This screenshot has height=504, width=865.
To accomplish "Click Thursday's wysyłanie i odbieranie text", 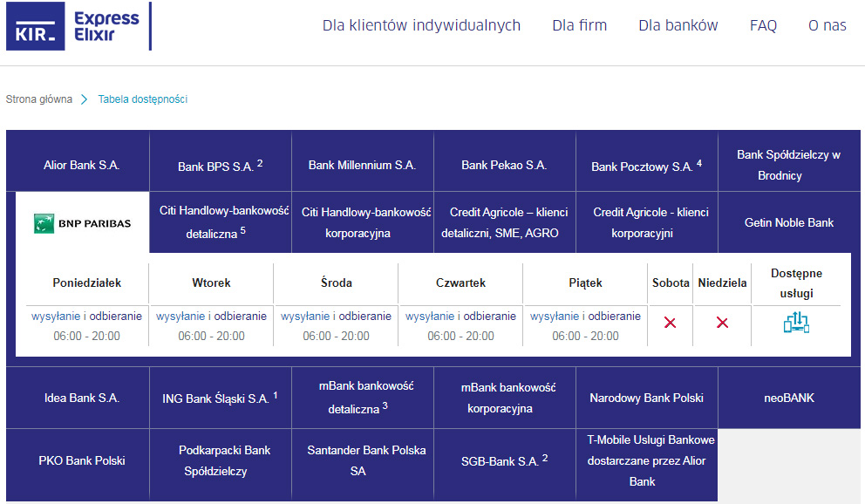I will (460, 316).
